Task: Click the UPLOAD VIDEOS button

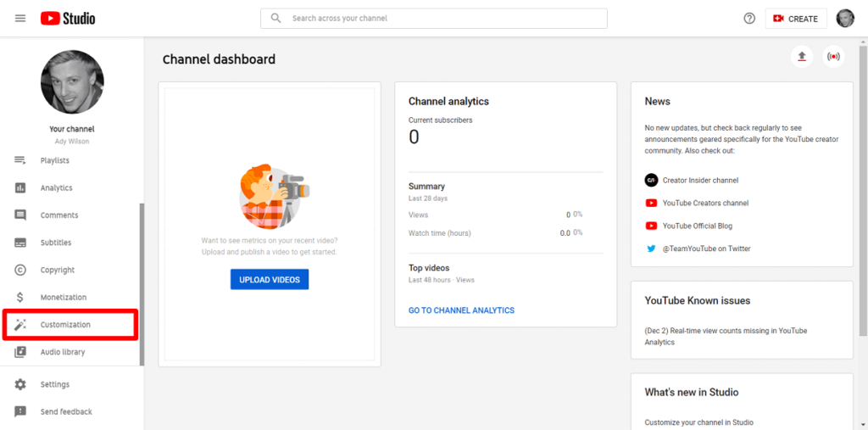Action: (270, 280)
